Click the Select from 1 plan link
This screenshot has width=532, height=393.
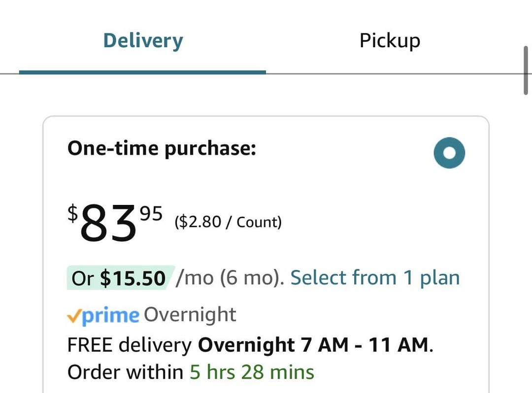[375, 278]
